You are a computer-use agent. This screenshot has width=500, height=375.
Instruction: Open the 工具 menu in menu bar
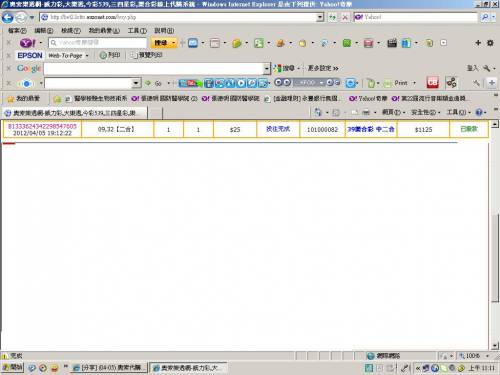point(137,31)
